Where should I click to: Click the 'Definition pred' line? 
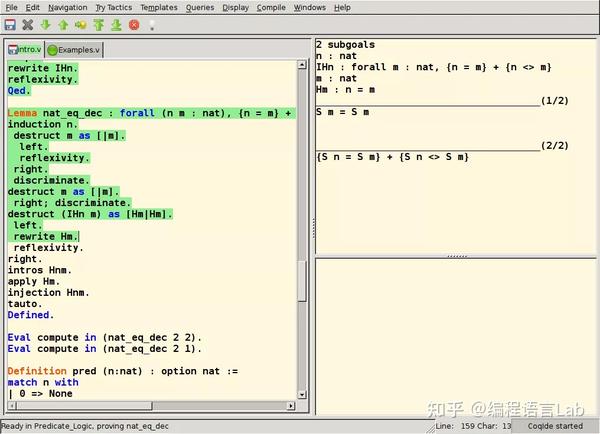click(x=122, y=371)
